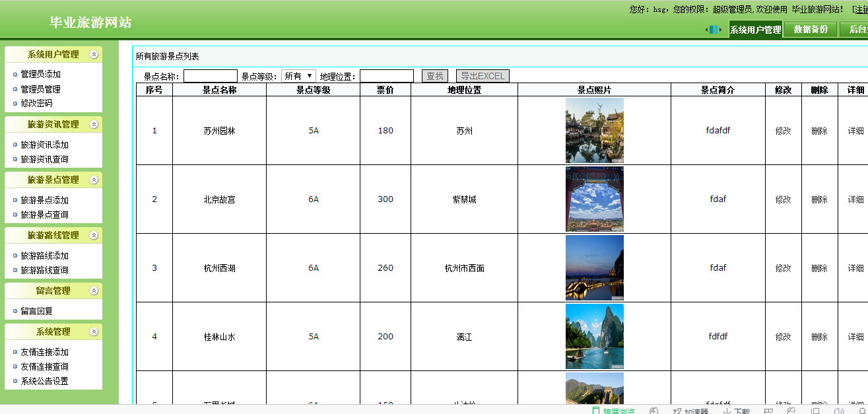Viewport: 868px width, 414px height.
Task: Click the 紫禁城 location cell
Action: click(465, 199)
